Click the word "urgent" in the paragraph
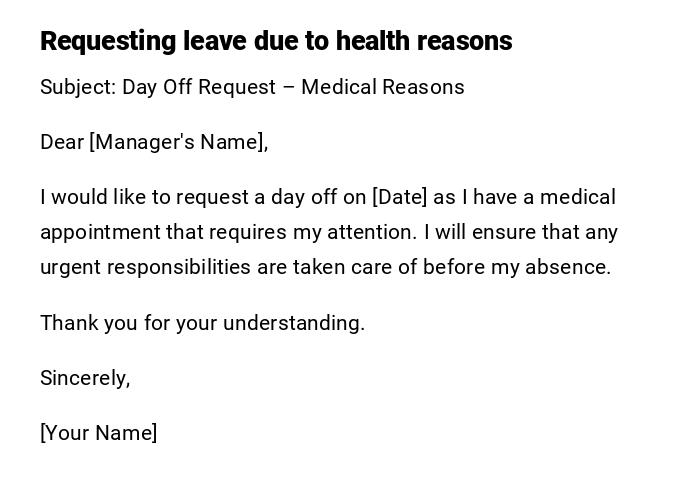 (x=70, y=268)
